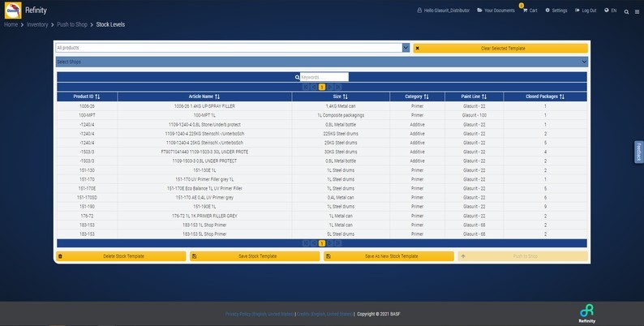Open Credits link in footer
The image size is (644, 326).
click(x=324, y=314)
